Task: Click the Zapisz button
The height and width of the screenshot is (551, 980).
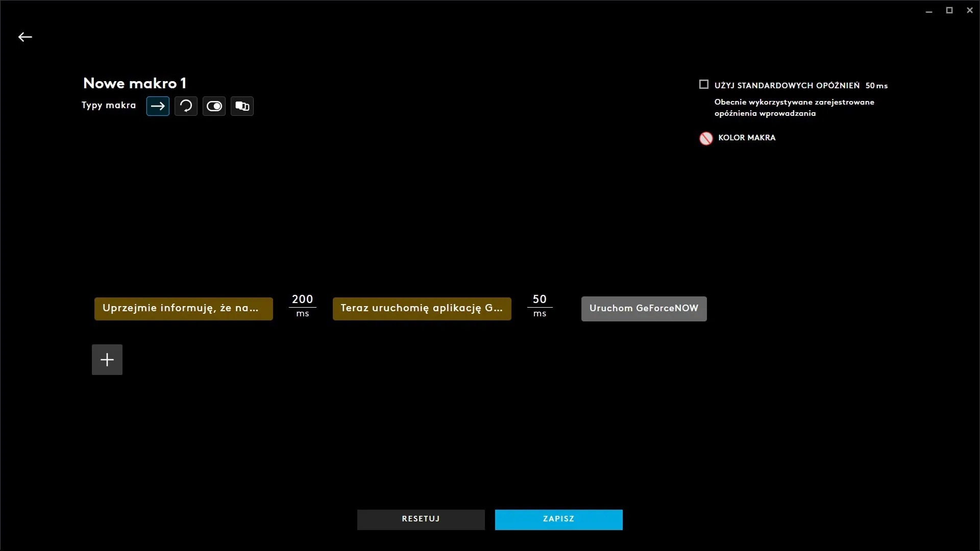Action: [558, 519]
